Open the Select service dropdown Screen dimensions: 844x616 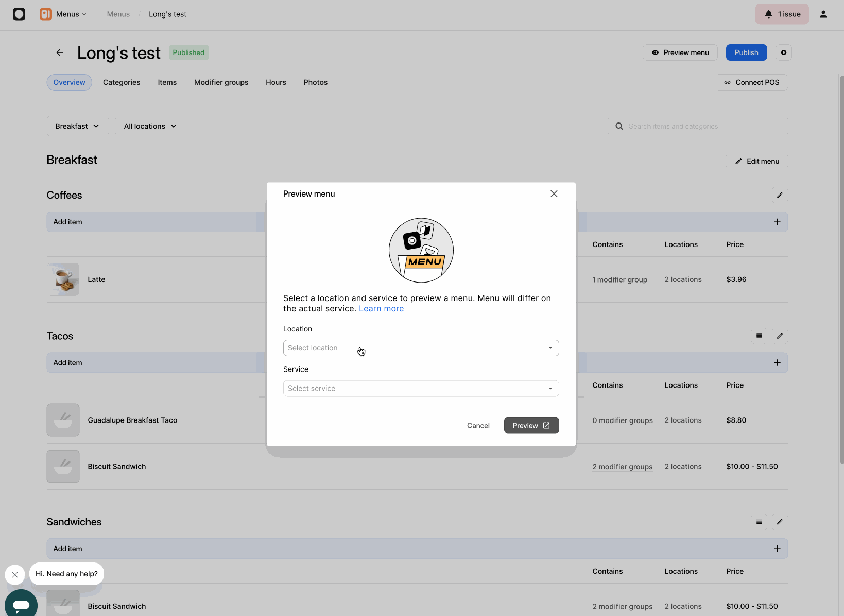pos(421,388)
